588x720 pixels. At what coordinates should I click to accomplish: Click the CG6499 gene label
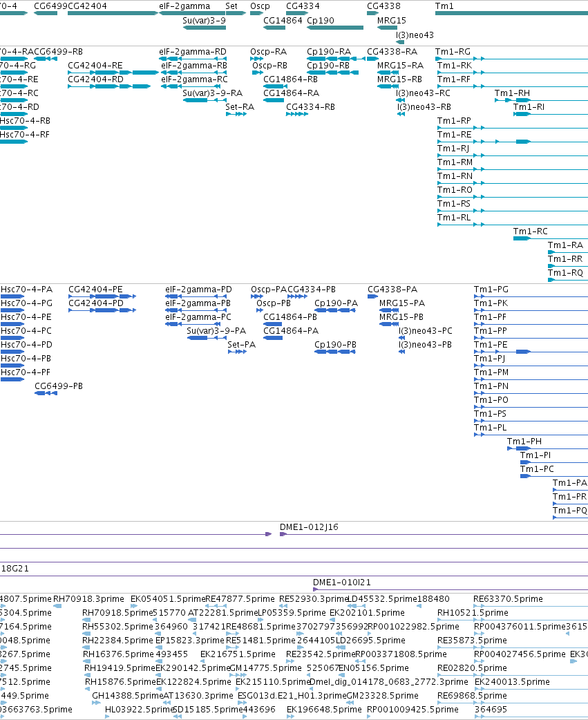[50, 6]
